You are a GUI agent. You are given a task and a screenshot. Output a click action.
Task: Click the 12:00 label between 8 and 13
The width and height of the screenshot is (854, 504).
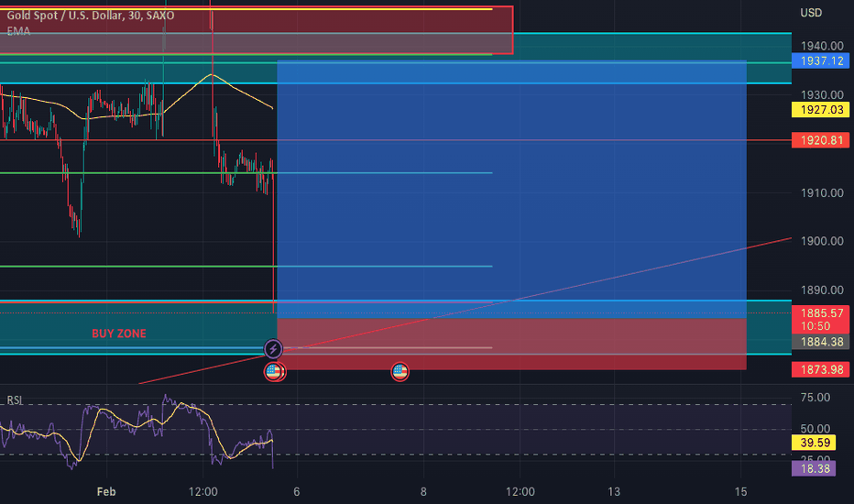pyautogui.click(x=520, y=491)
